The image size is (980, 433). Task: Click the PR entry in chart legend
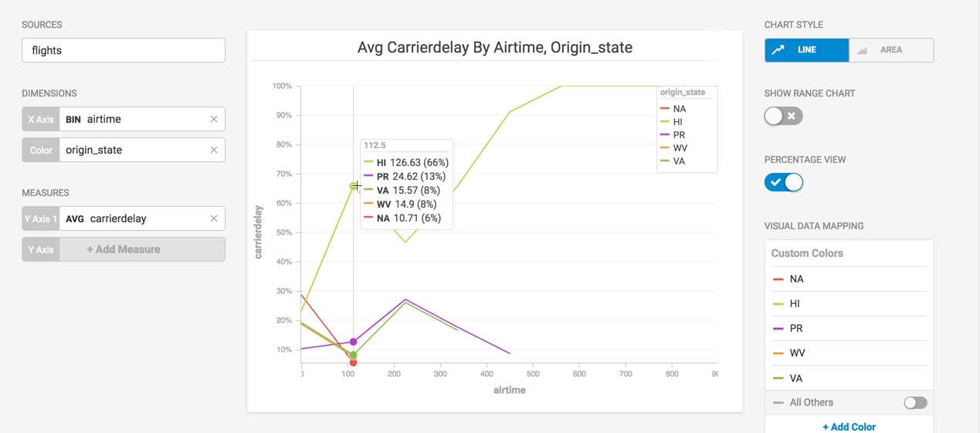[x=673, y=135]
